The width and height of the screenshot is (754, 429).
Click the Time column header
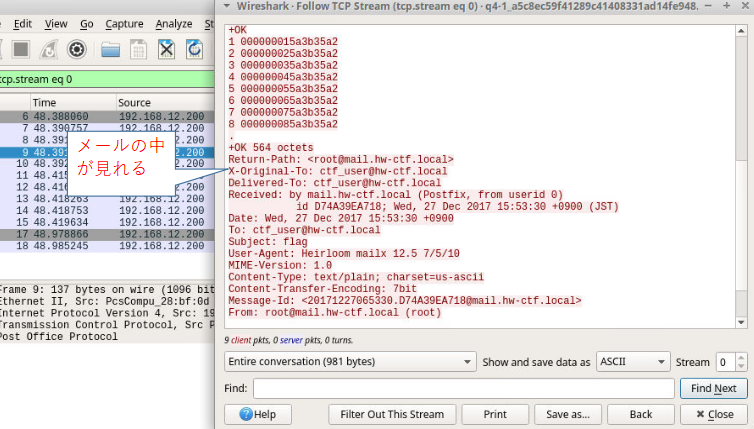tap(73, 102)
